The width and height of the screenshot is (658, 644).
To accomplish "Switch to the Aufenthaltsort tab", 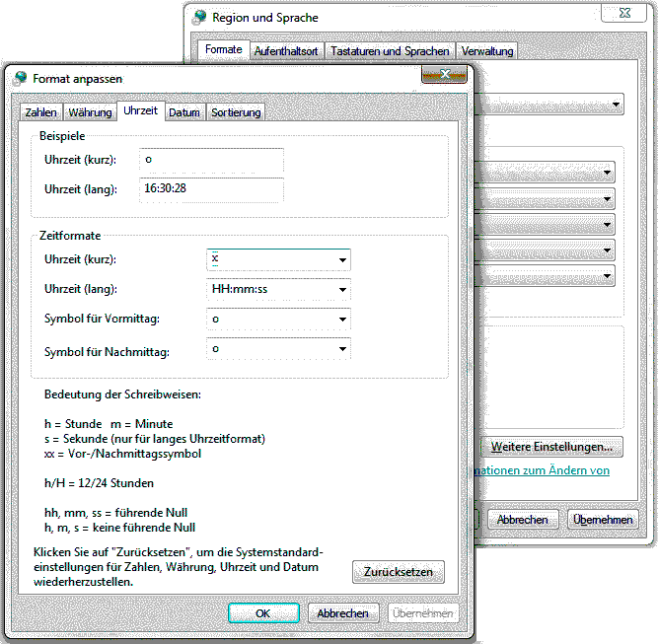I will [286, 50].
